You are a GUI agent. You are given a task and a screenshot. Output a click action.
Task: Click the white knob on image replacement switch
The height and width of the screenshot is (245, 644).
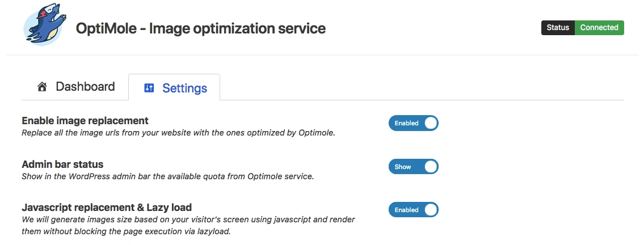(x=431, y=123)
